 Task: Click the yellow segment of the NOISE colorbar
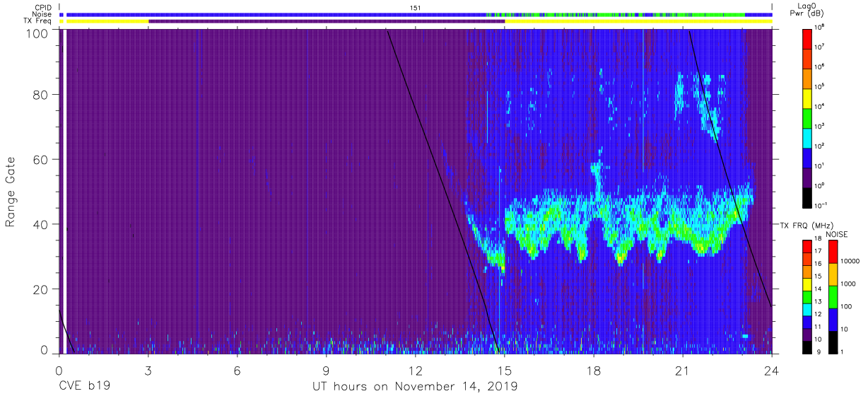click(x=833, y=274)
